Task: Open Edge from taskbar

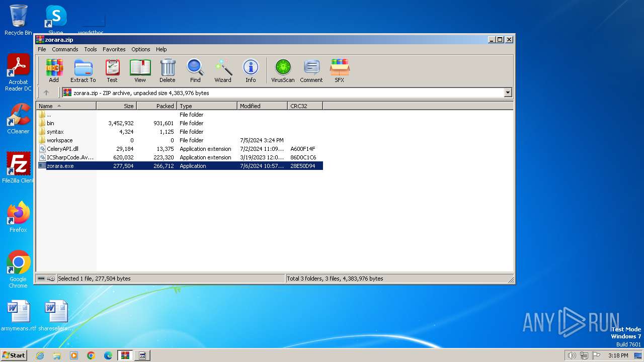Action: 108,355
